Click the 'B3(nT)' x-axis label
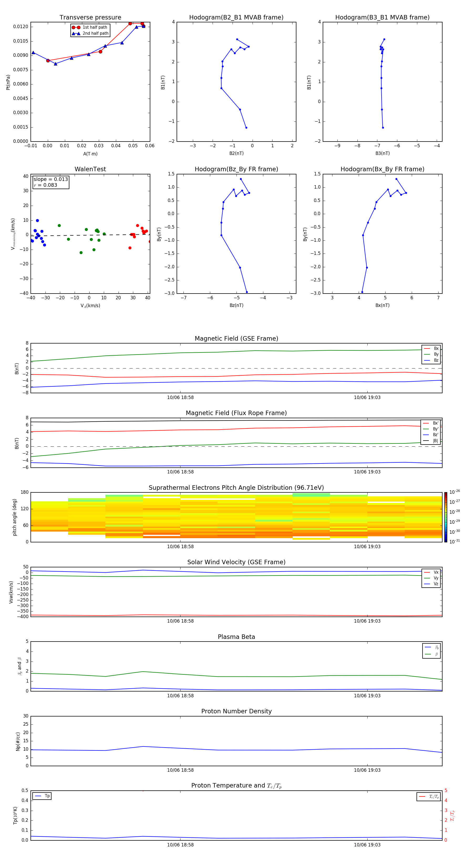 tap(382, 153)
